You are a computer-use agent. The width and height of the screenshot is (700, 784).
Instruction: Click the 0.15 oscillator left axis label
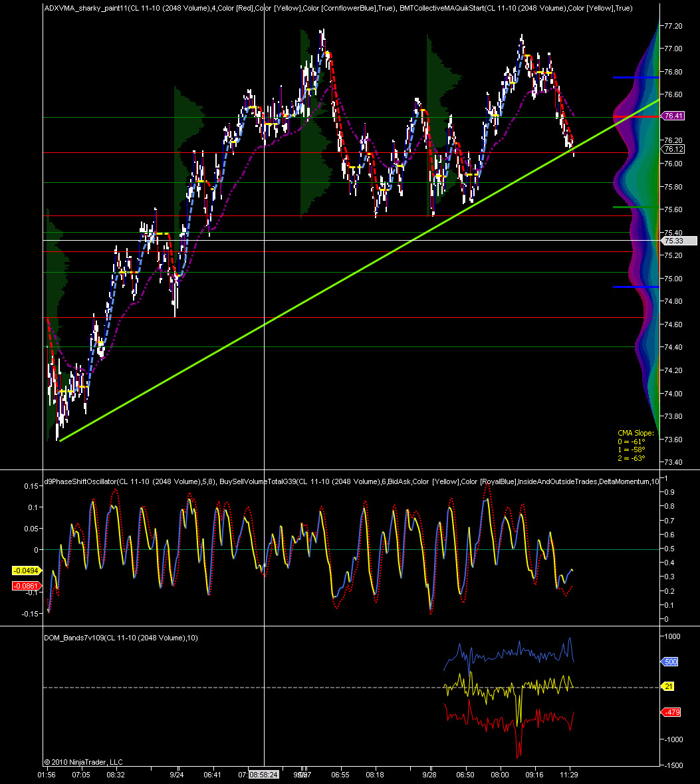point(31,486)
